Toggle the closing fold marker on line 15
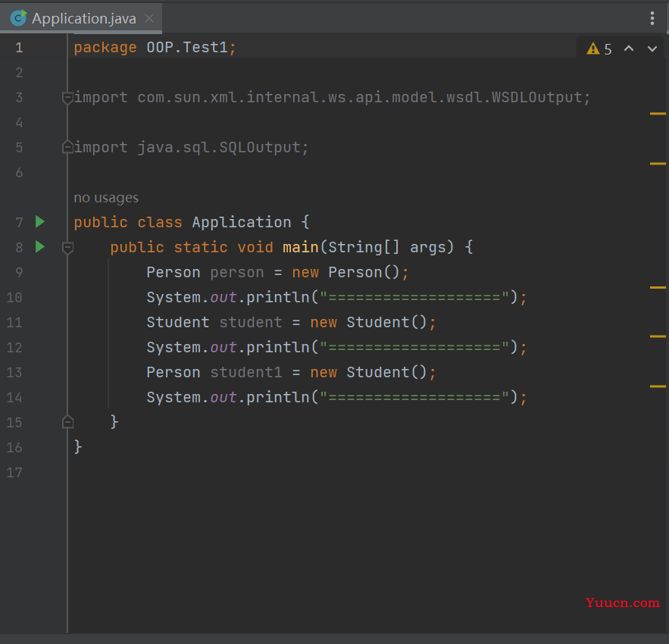 pos(67,422)
